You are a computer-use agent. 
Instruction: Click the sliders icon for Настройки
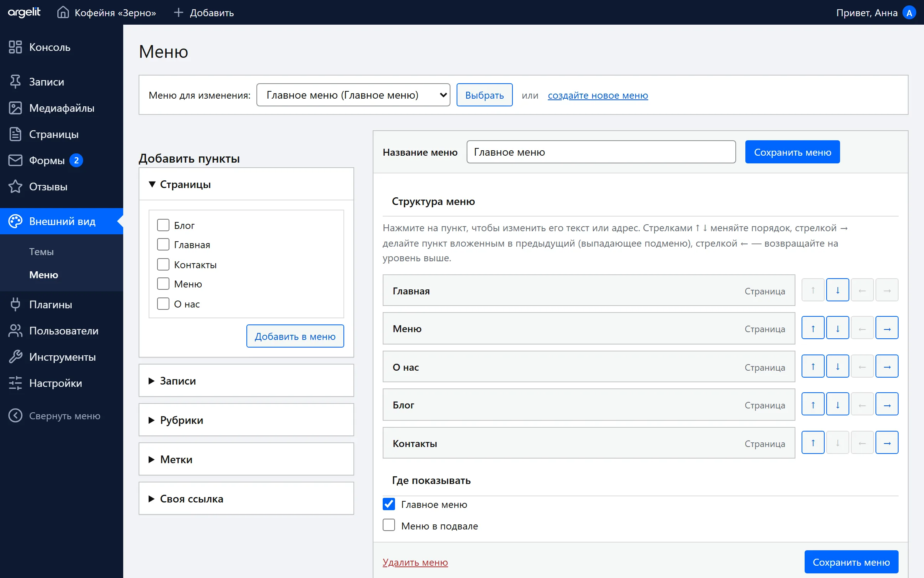click(15, 383)
